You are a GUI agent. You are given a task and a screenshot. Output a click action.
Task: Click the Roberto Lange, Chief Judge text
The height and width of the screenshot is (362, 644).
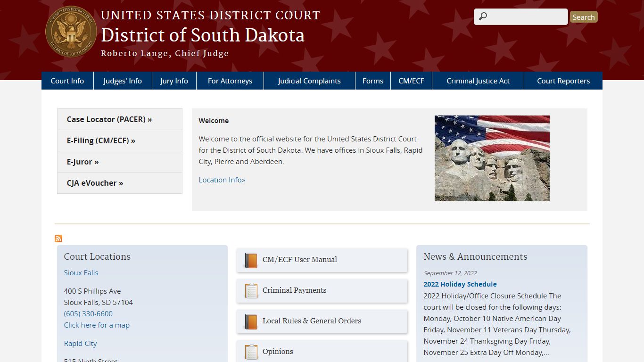click(x=165, y=53)
